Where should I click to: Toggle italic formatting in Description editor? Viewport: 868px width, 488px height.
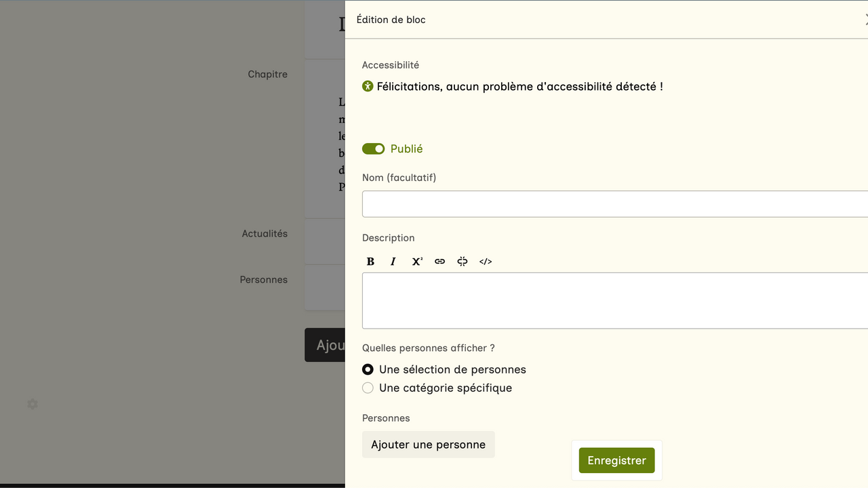tap(393, 262)
